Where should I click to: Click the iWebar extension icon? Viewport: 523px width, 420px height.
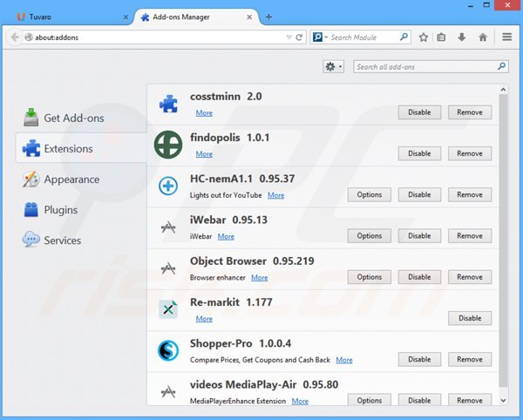pos(168,227)
